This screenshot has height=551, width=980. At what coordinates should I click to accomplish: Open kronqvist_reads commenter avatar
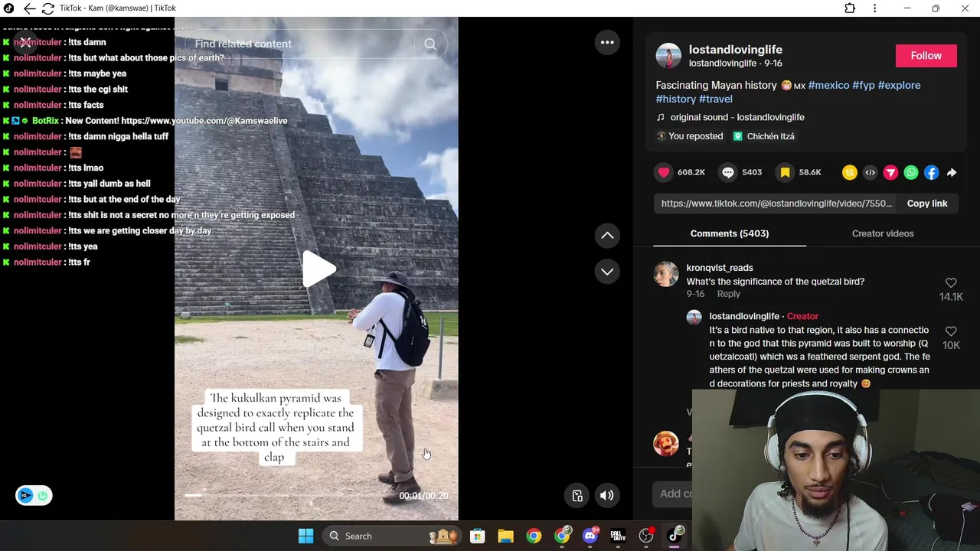coord(666,275)
